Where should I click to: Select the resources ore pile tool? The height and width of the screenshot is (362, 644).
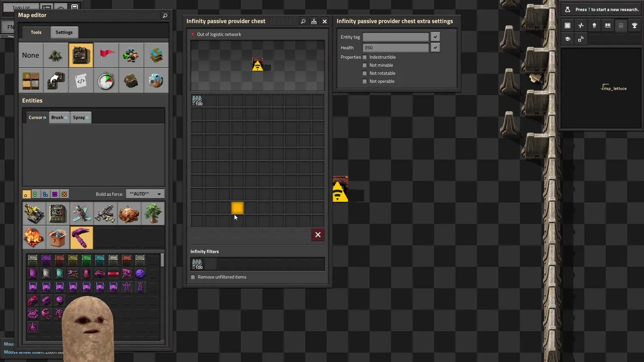coord(131,55)
